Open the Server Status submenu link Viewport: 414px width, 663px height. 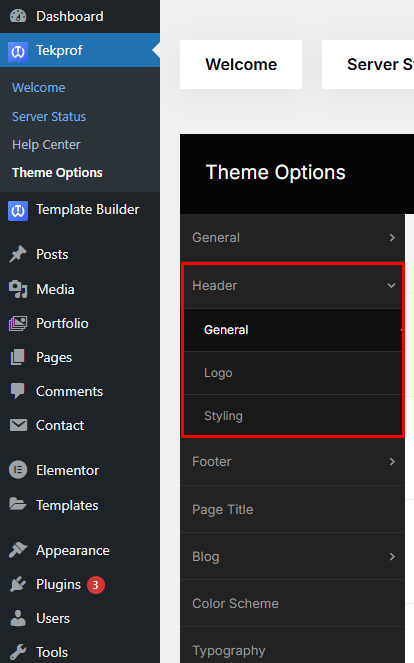(49, 116)
